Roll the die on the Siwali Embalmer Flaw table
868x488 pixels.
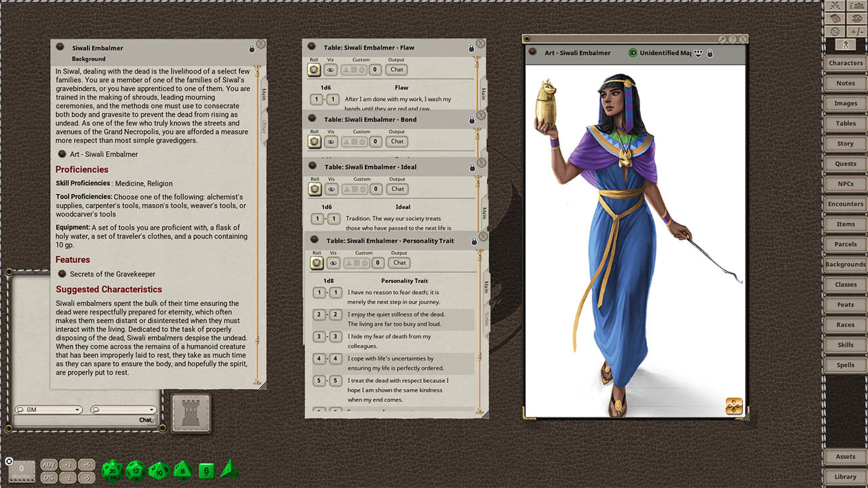[x=314, y=69]
